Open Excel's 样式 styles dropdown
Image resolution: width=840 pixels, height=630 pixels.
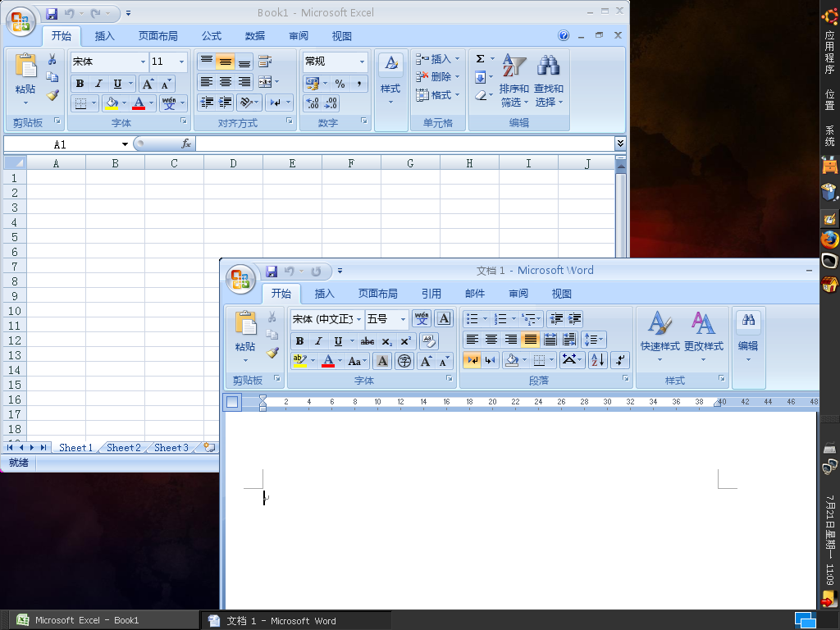(390, 91)
